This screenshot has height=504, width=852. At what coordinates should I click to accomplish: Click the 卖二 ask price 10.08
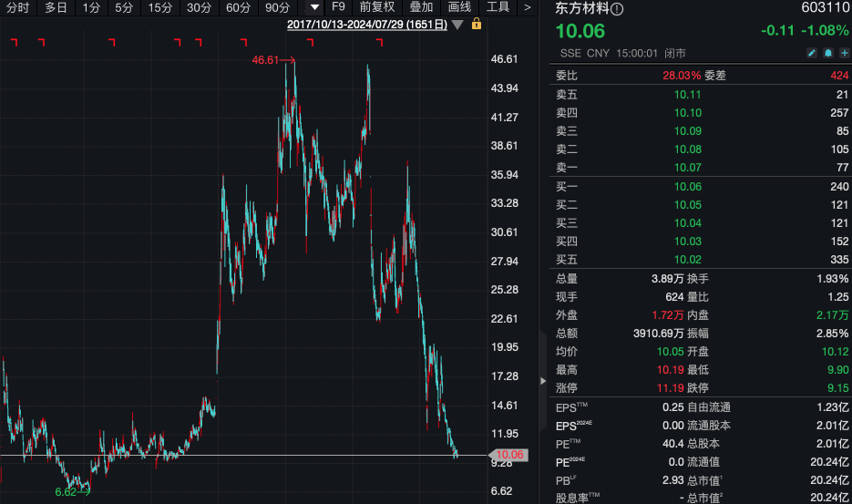click(x=687, y=149)
